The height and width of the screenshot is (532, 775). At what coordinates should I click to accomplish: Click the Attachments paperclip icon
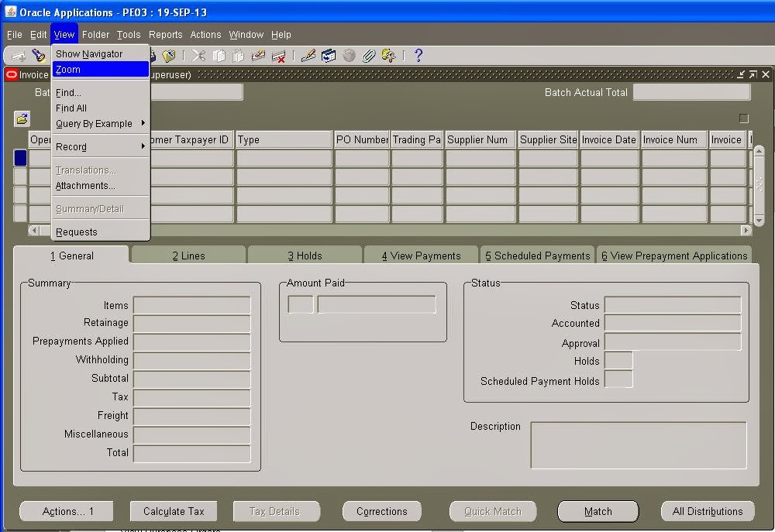[369, 56]
